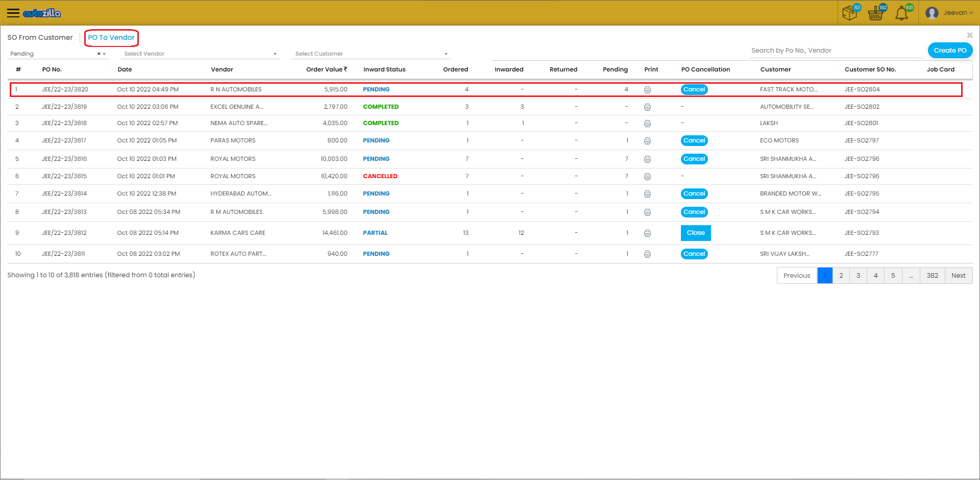This screenshot has height=484, width=980.
Task: Open the notifications bell icon
Action: (902, 12)
